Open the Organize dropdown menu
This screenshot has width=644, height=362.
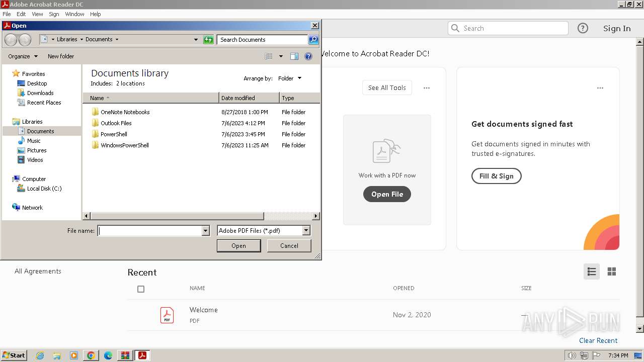coord(23,56)
